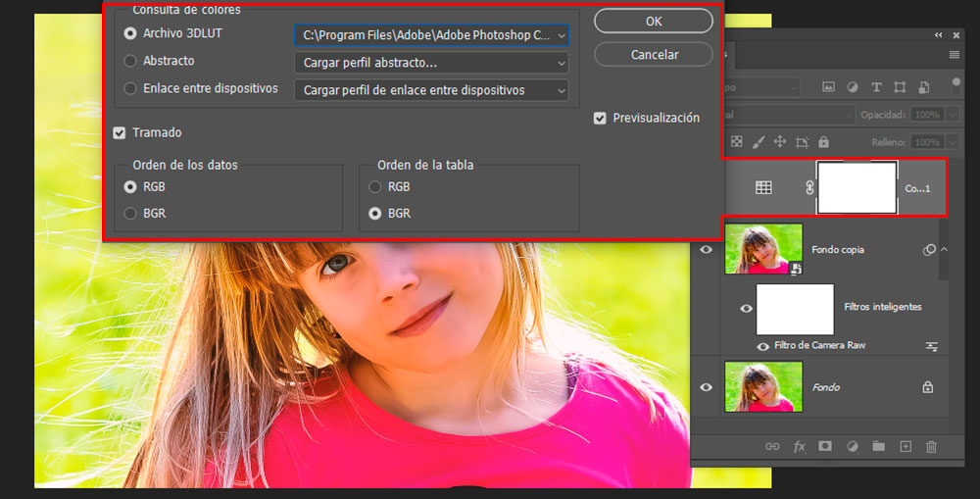
Task: Delete layer with trash icon
Action: coord(931,446)
